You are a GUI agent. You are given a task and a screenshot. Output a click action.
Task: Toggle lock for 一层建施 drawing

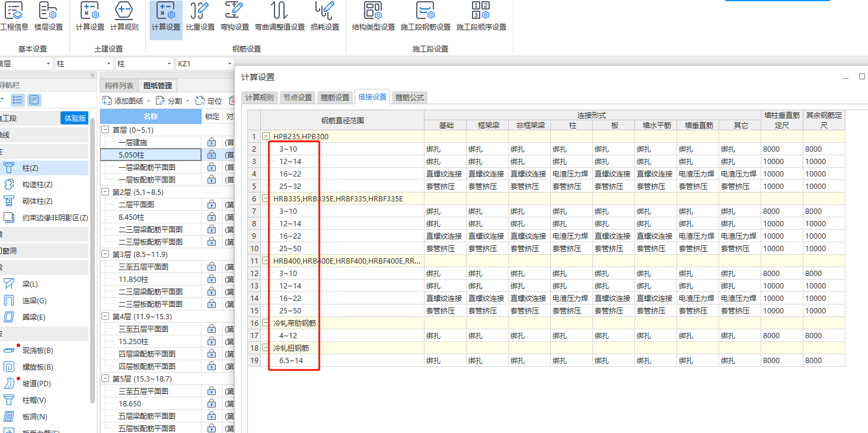click(x=212, y=143)
